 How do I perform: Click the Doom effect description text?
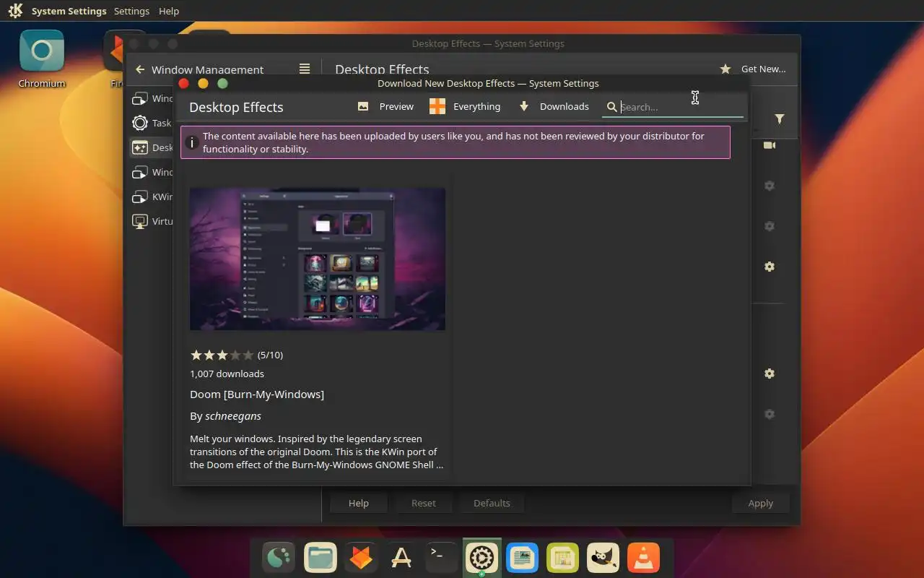317,452
